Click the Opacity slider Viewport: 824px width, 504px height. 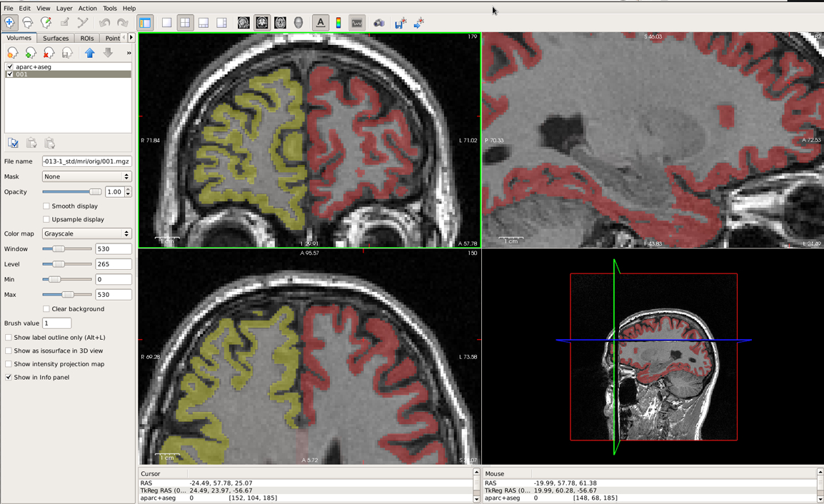click(72, 192)
